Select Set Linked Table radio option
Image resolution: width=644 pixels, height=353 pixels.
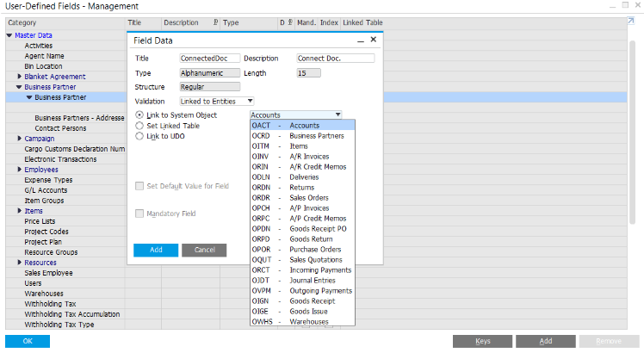click(x=140, y=125)
